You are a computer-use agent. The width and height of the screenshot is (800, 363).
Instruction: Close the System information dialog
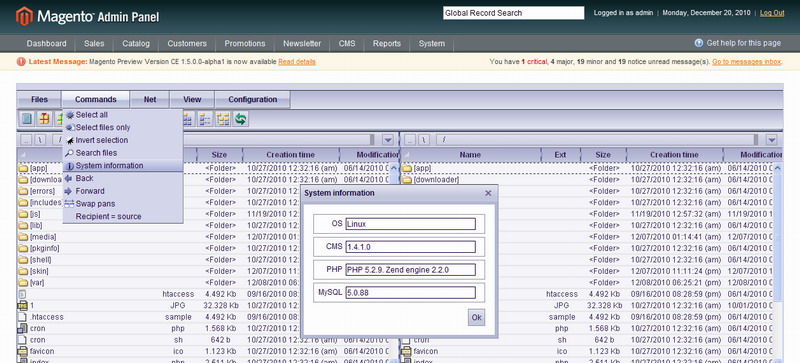click(488, 193)
